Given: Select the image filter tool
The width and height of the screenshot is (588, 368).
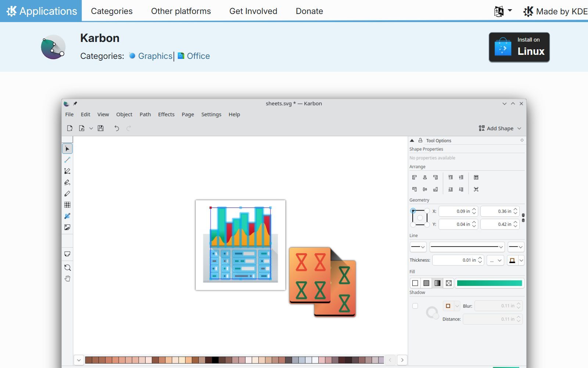Looking at the screenshot, I should (x=67, y=227).
